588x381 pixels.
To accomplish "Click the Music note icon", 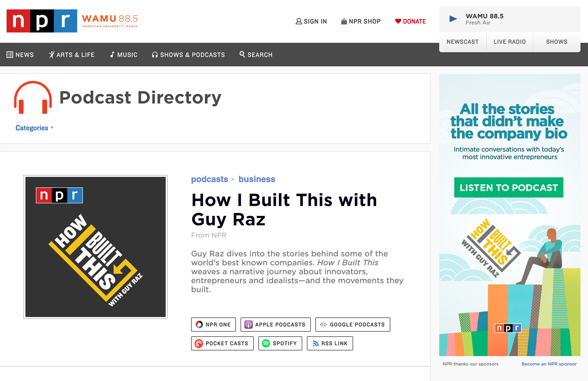I will pos(112,54).
